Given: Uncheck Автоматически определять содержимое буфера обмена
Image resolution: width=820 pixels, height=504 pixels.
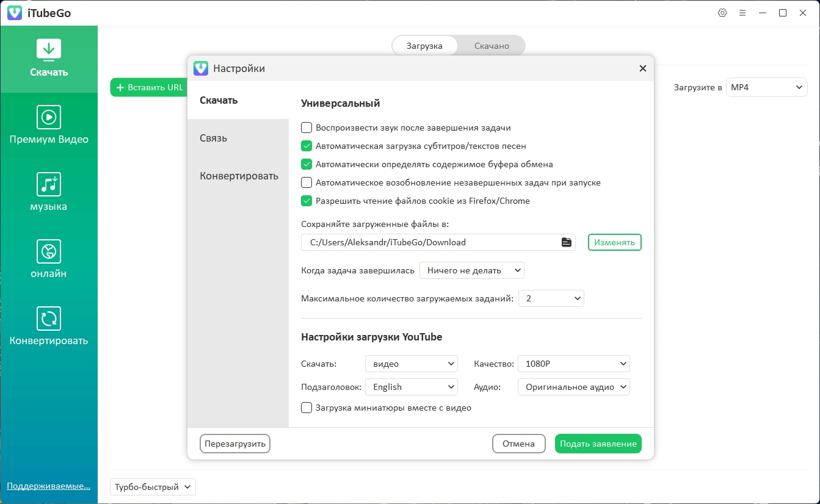Looking at the screenshot, I should pos(307,164).
